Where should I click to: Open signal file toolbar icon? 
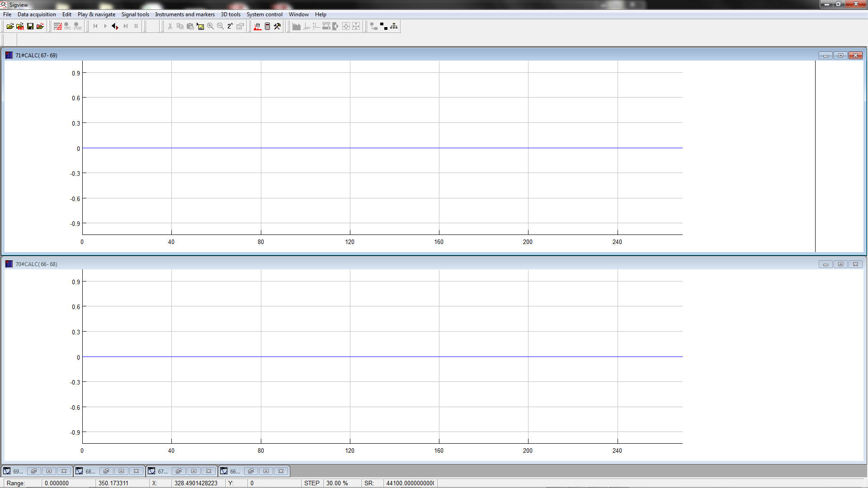tap(10, 26)
